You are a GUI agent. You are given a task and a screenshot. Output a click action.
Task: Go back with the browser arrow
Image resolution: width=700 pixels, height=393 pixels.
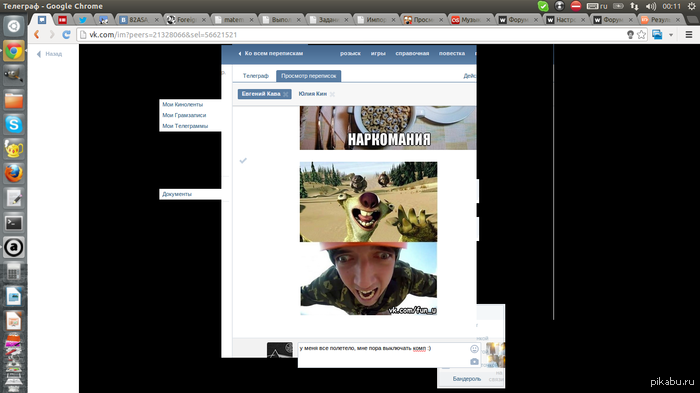[x=37, y=34]
